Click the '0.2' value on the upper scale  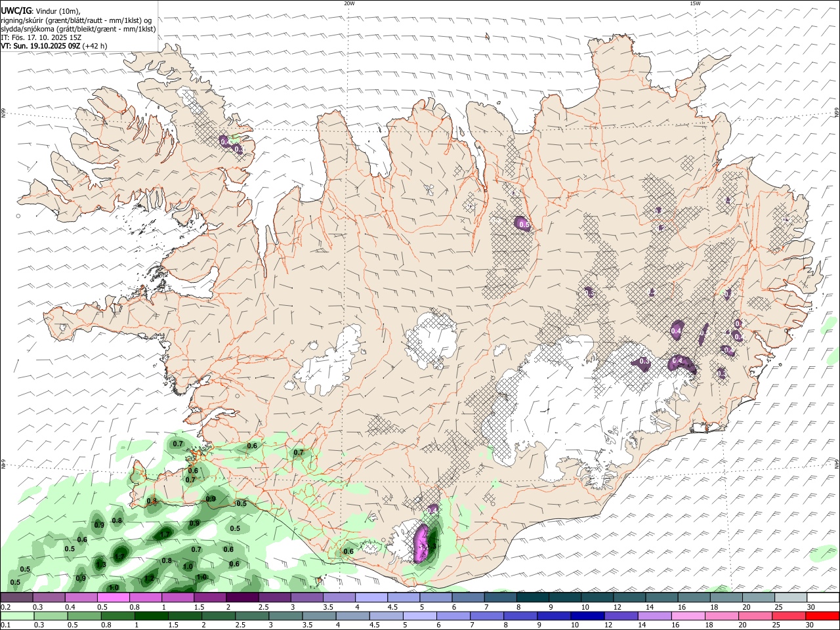pyautogui.click(x=5, y=607)
